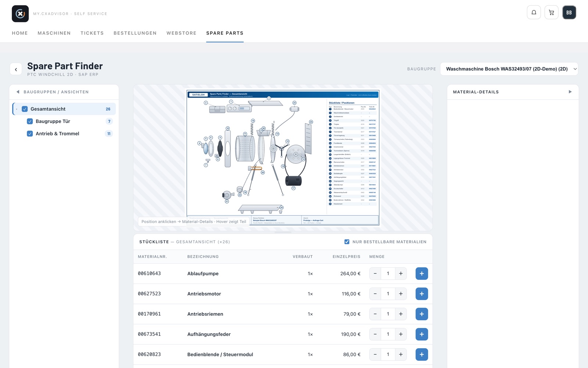Add Antriebsriemen to the cart
This screenshot has width=588, height=368.
(422, 314)
